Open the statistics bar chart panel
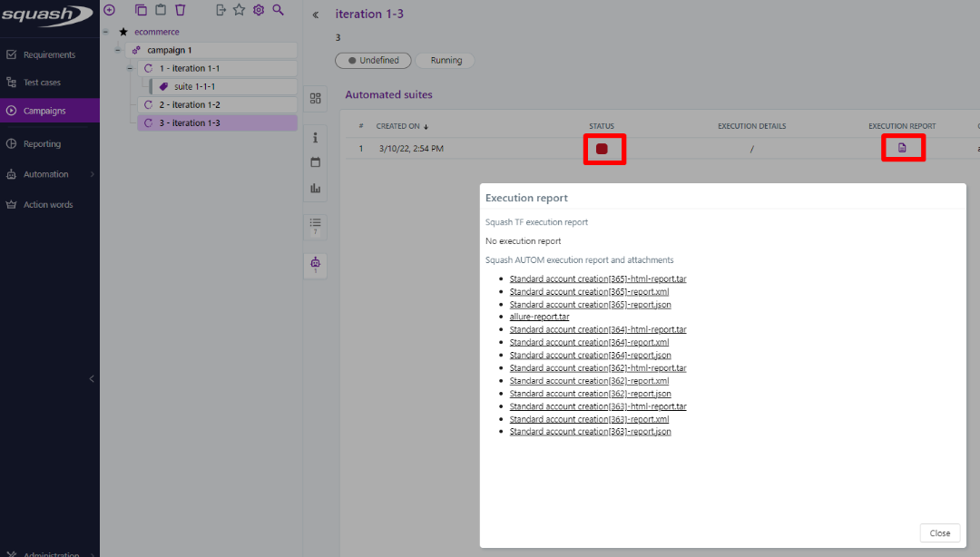Viewport: 980px width, 557px height. (315, 188)
